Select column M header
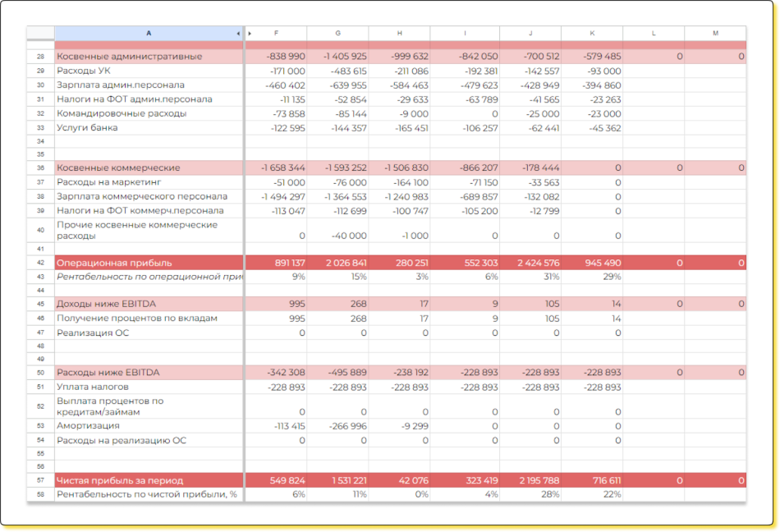This screenshot has height=532, width=780. click(715, 34)
